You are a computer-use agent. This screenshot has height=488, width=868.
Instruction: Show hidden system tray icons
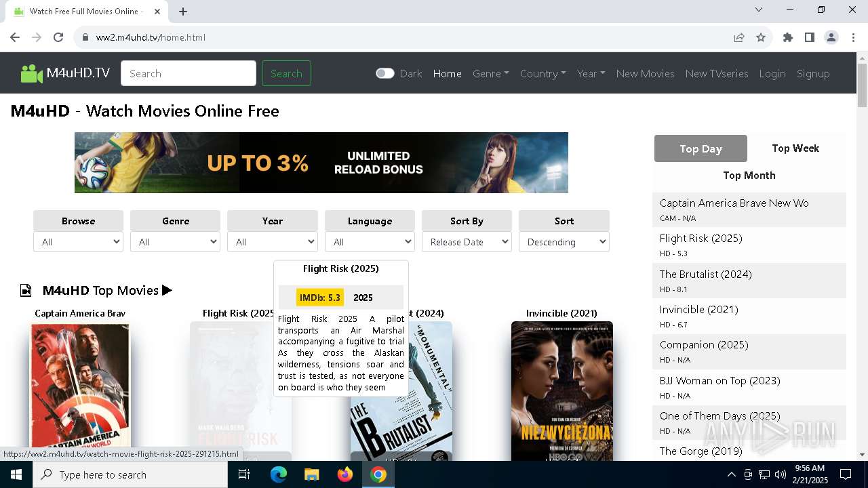click(x=731, y=474)
